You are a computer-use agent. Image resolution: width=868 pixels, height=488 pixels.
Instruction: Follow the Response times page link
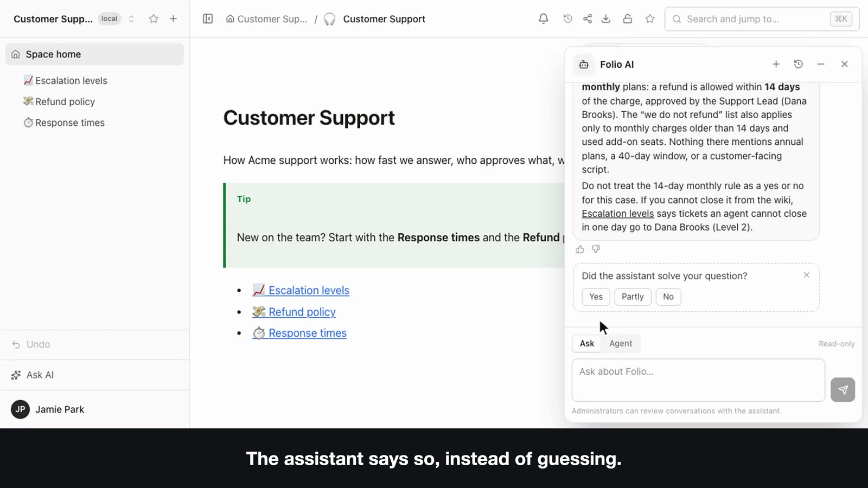point(299,333)
